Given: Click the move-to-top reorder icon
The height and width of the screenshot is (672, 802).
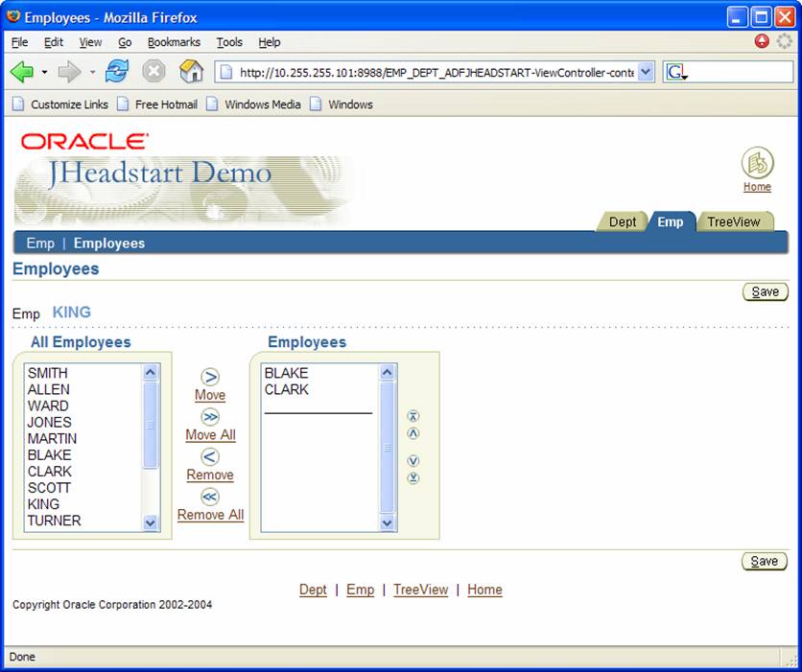Looking at the screenshot, I should point(413,416).
